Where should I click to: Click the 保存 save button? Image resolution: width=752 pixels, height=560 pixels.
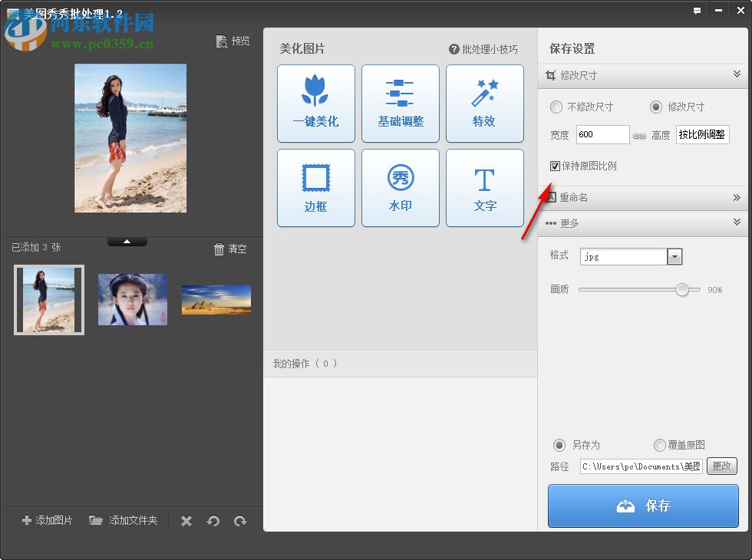coord(642,506)
